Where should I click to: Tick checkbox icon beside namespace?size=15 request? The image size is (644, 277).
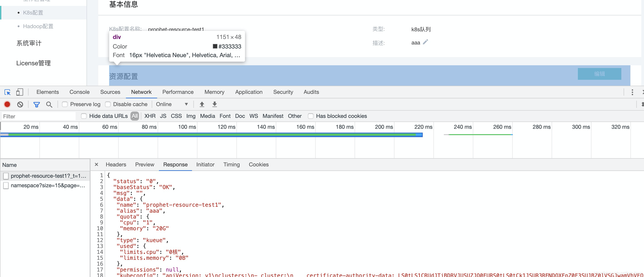click(x=6, y=185)
